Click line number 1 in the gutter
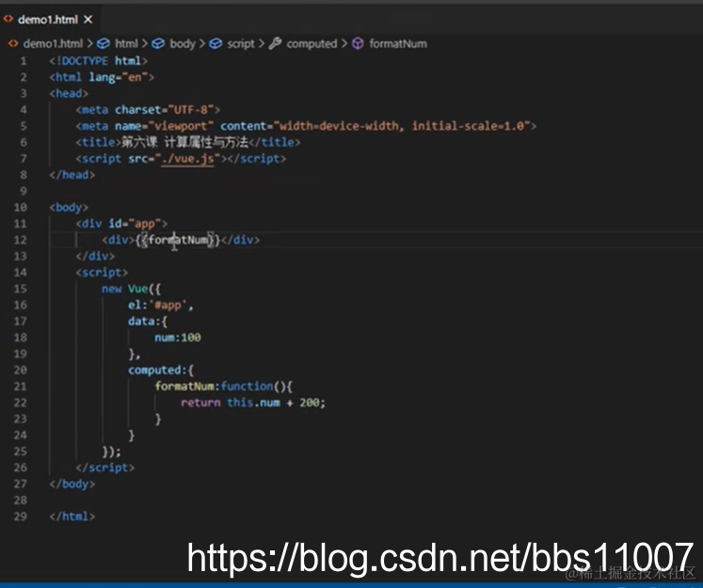Image resolution: width=703 pixels, height=588 pixels. pos(24,61)
